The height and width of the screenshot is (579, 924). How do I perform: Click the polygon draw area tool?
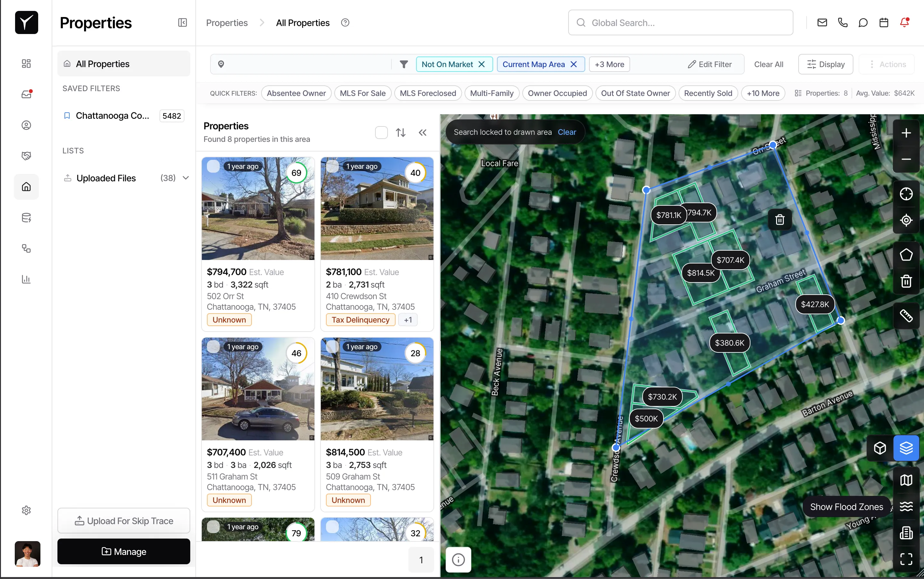click(x=906, y=255)
